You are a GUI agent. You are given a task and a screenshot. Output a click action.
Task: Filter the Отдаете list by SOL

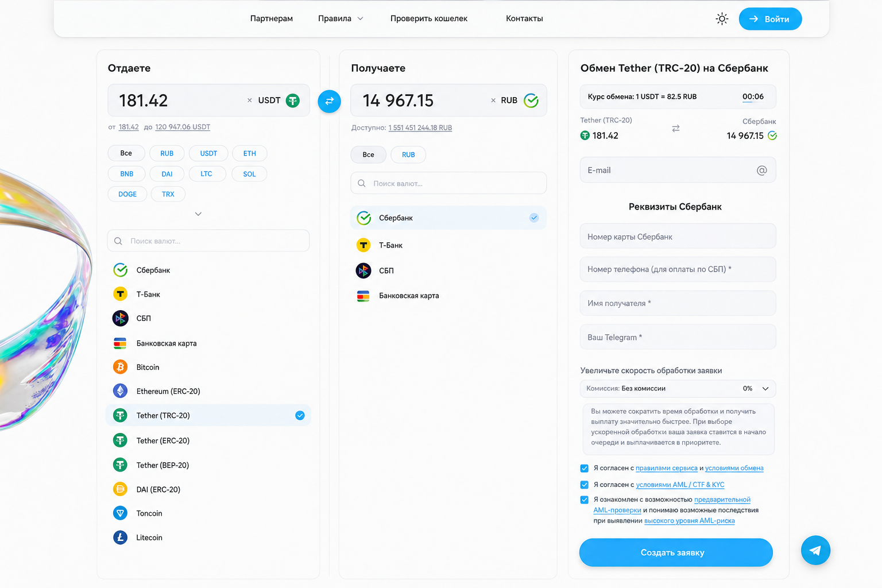[249, 174]
